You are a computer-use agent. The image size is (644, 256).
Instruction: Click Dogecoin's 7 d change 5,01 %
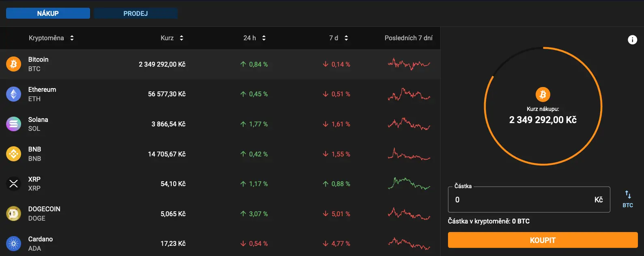(x=336, y=214)
